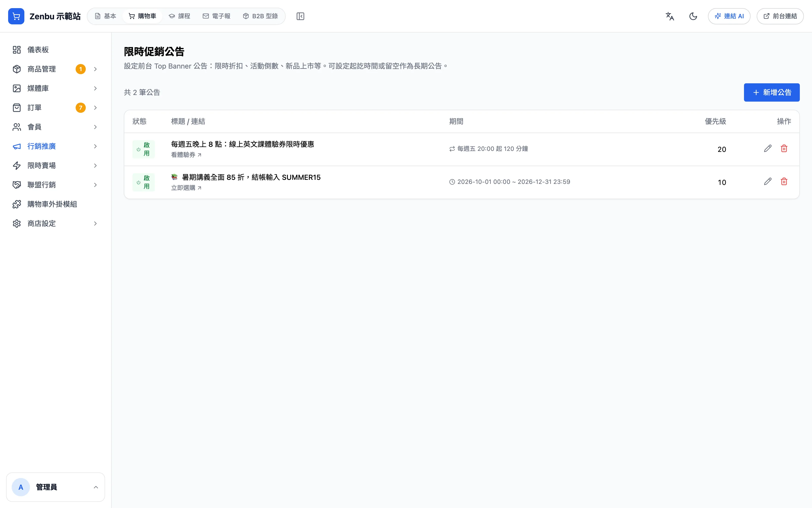Screen dimensions: 812x508
Task: Toggle the 啟用 status of the 每週五晚上 announcement
Action: [x=144, y=149]
